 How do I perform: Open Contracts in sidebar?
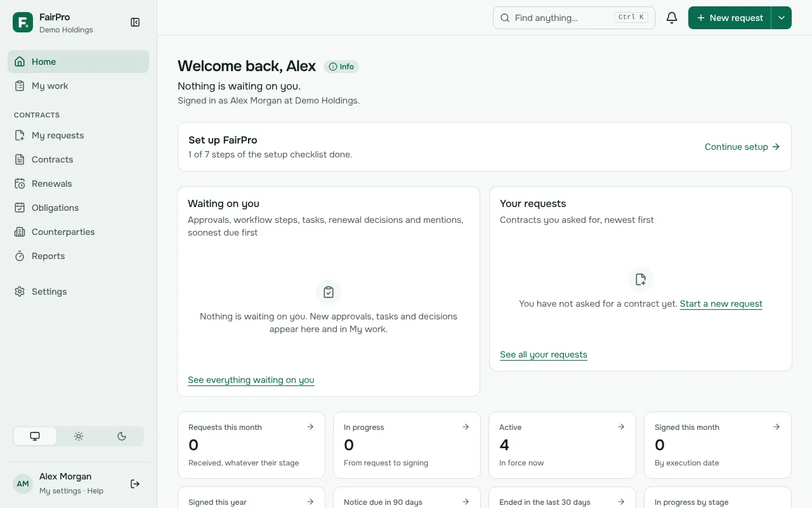(79, 159)
